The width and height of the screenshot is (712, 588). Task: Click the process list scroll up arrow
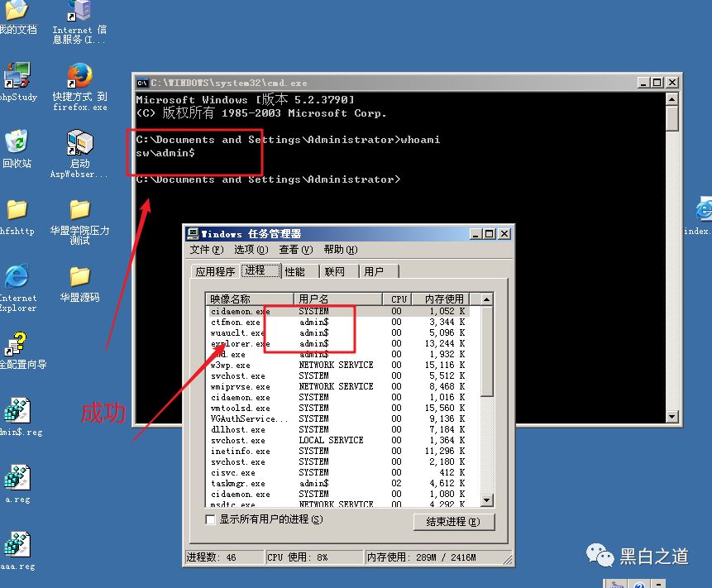pos(487,299)
